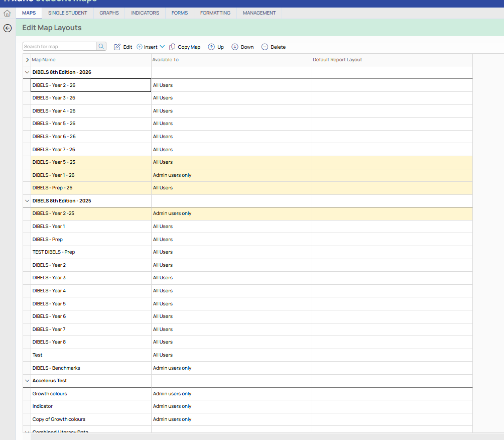The width and height of the screenshot is (504, 440).
Task: Go to the home icon
Action: point(7,13)
